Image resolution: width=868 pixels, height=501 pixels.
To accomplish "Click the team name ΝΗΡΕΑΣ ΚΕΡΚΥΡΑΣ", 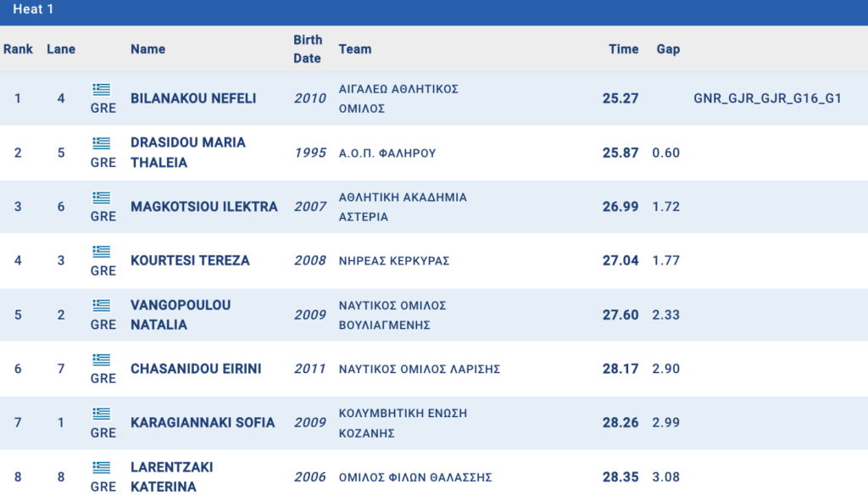I will 393,260.
